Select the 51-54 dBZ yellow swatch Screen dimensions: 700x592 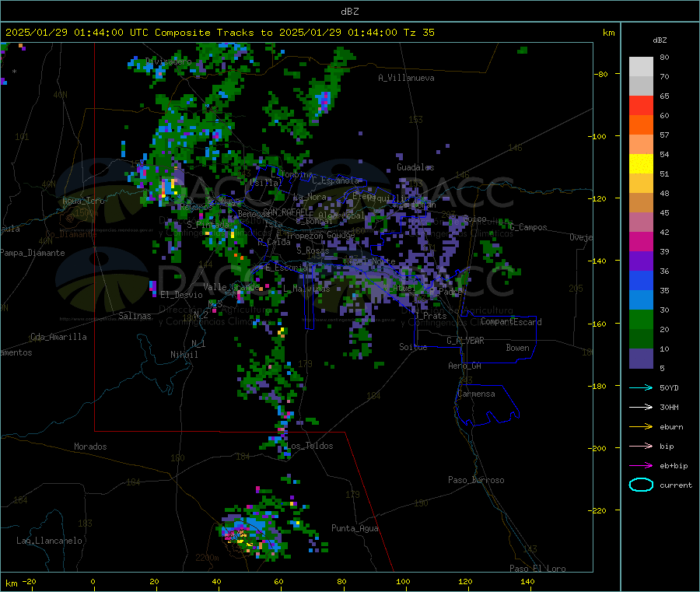(641, 164)
